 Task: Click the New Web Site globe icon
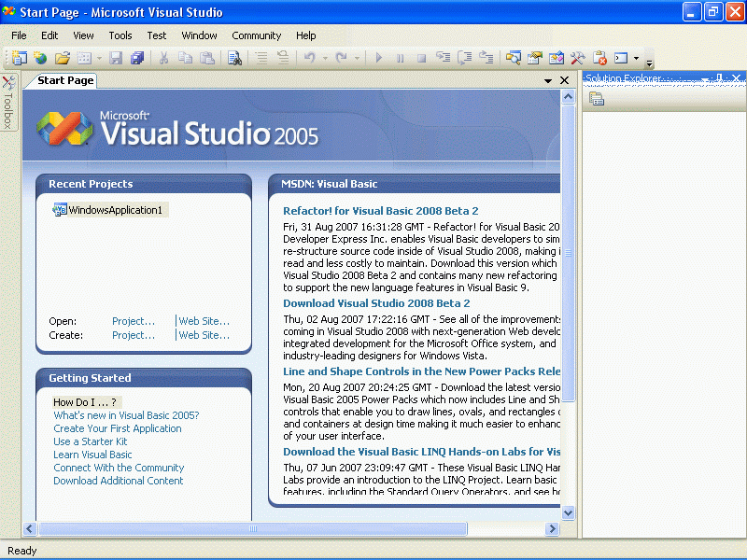point(40,58)
